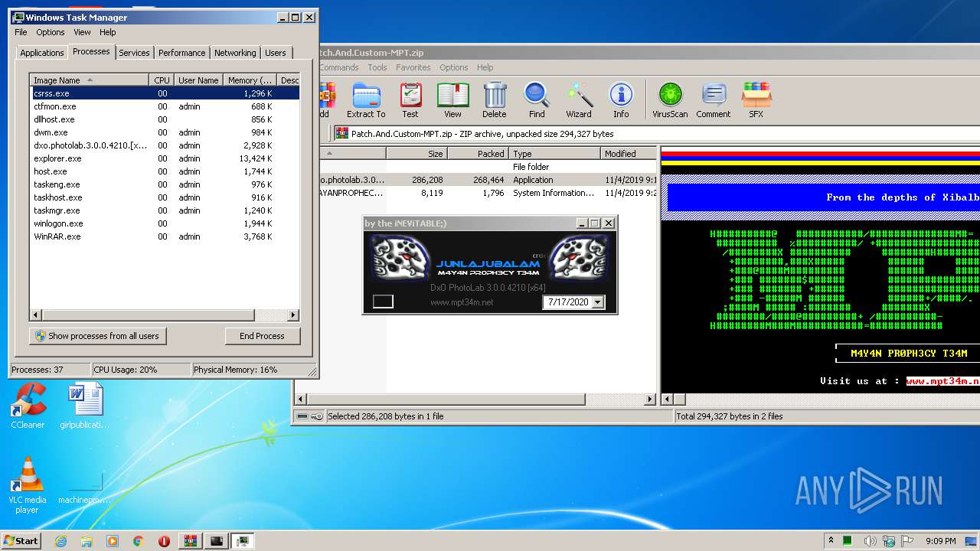The width and height of the screenshot is (980, 551).
Task: Select taskmgr.exe process row
Action: coord(164,210)
